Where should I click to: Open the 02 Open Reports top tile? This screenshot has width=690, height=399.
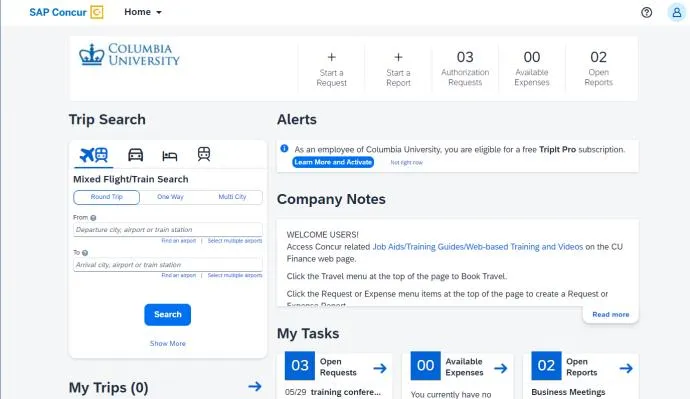pos(598,69)
